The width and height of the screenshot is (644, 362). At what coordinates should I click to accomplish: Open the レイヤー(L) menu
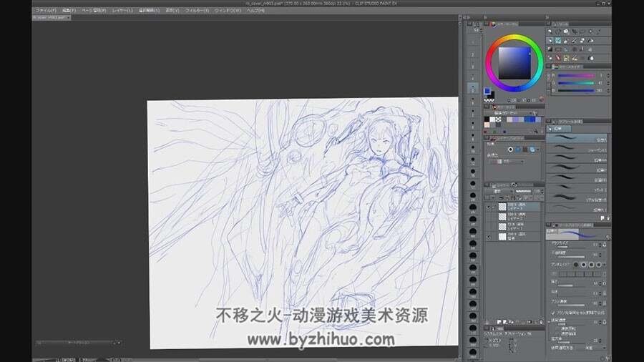click(122, 10)
